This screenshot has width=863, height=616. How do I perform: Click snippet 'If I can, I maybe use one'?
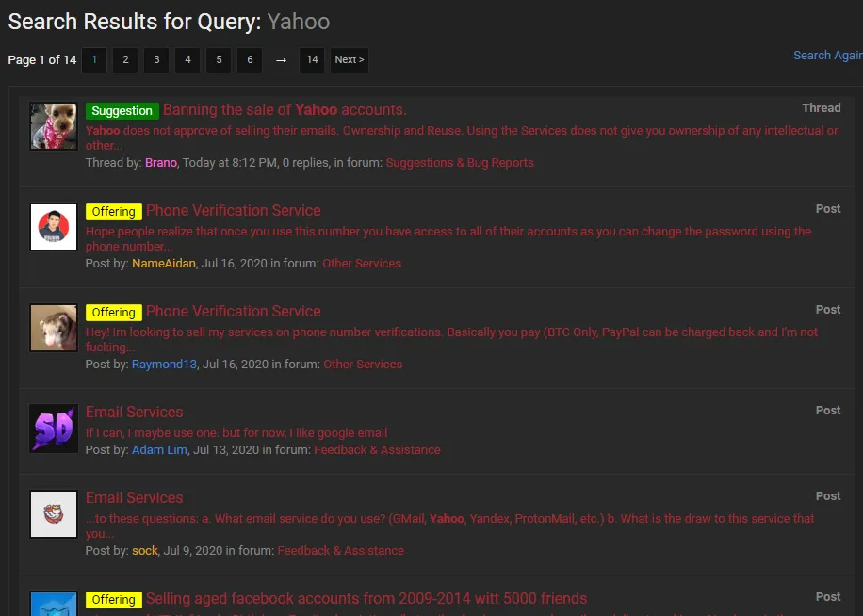[x=236, y=433]
